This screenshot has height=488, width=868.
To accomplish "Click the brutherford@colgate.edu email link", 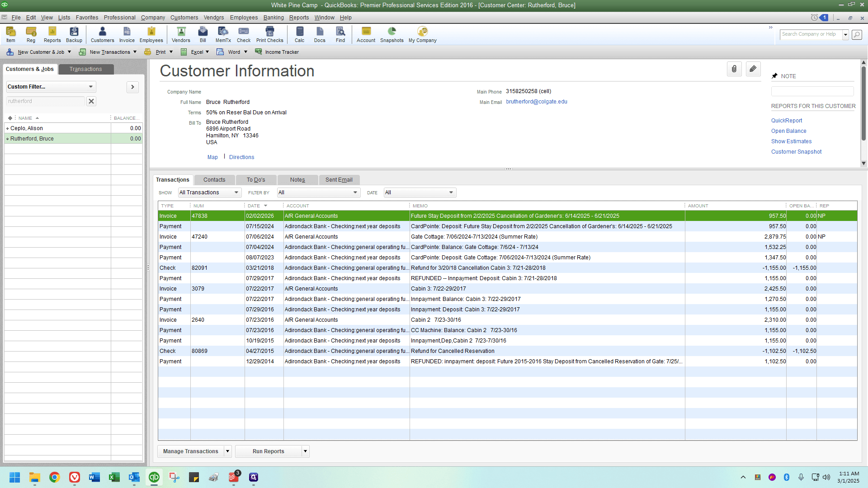I will click(537, 102).
